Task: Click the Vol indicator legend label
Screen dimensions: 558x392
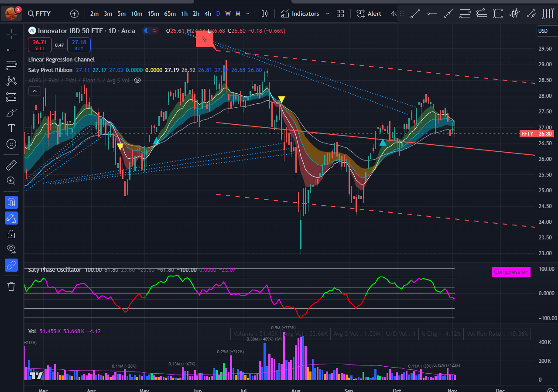Action: click(x=32, y=331)
